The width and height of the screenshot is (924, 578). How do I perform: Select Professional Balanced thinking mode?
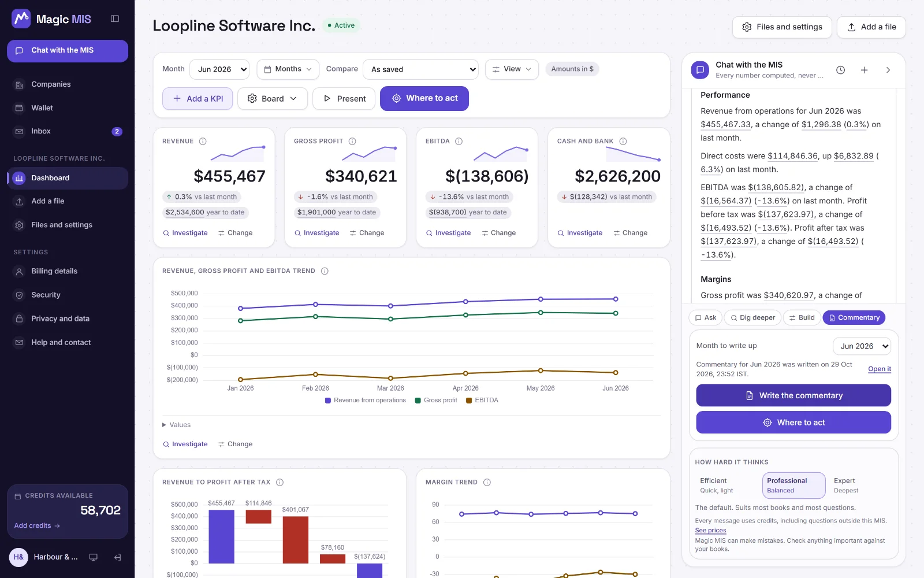[793, 486]
